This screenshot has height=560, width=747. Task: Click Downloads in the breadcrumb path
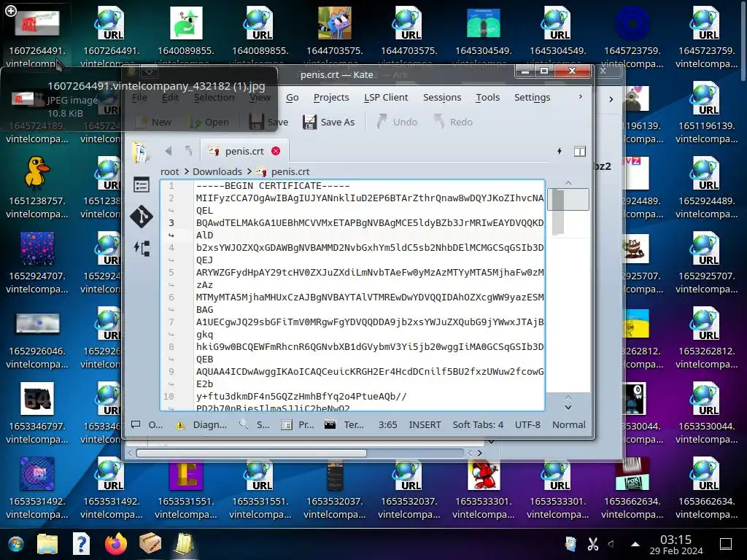click(217, 171)
